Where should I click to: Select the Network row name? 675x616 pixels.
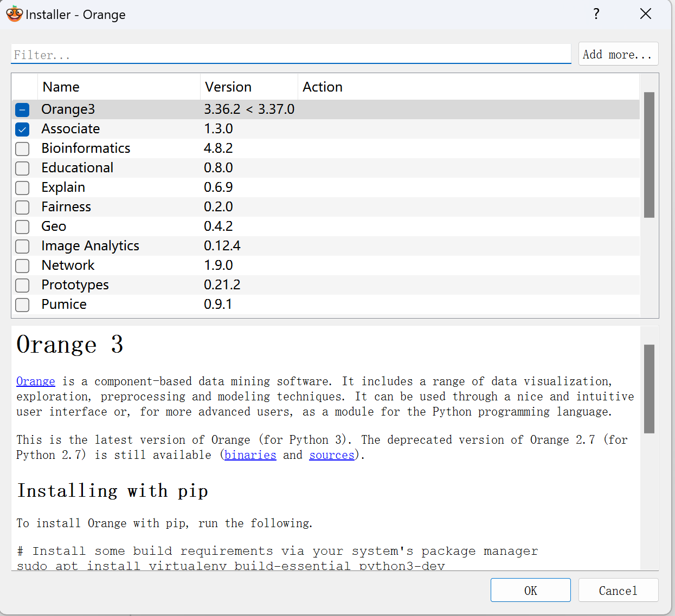pyautogui.click(x=68, y=265)
